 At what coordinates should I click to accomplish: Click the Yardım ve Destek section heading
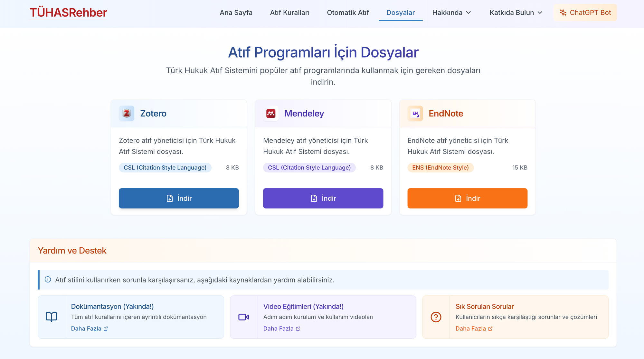(x=72, y=251)
